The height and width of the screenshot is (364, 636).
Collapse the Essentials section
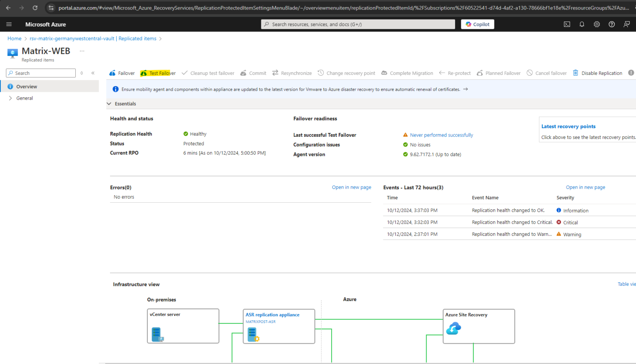[x=109, y=103]
